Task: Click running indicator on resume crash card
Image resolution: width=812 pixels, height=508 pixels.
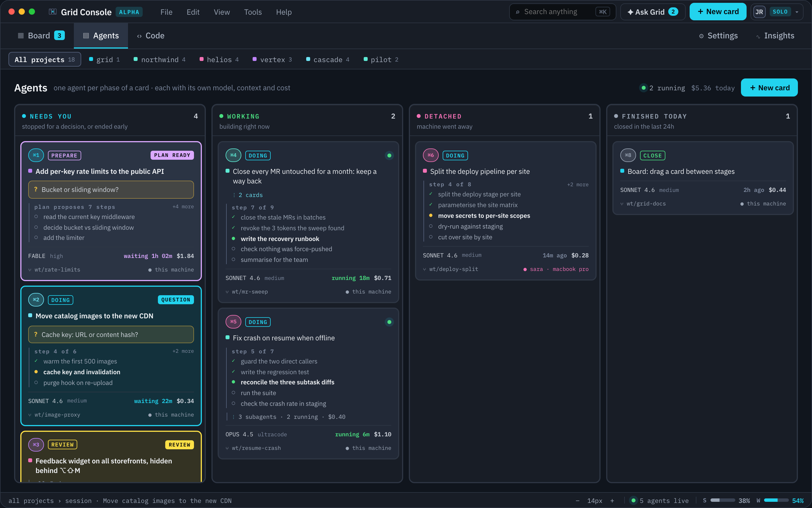Action: point(389,322)
